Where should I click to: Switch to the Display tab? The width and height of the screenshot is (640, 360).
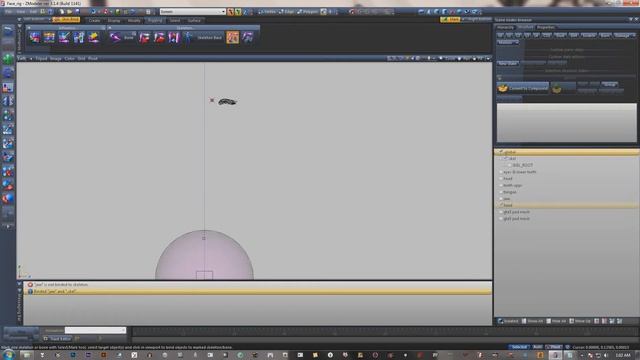click(114, 20)
